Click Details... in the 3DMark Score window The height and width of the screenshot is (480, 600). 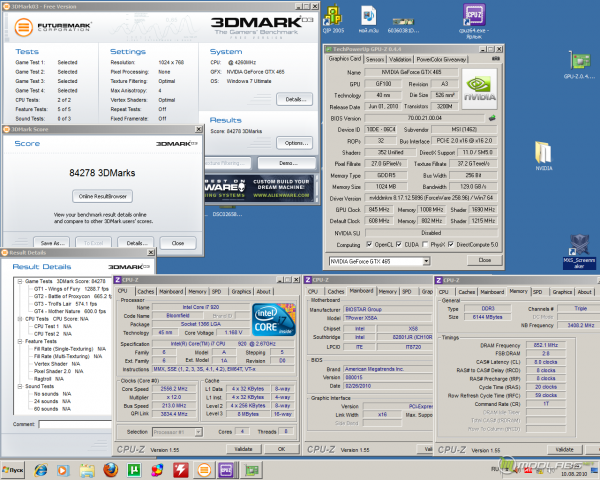(x=136, y=243)
